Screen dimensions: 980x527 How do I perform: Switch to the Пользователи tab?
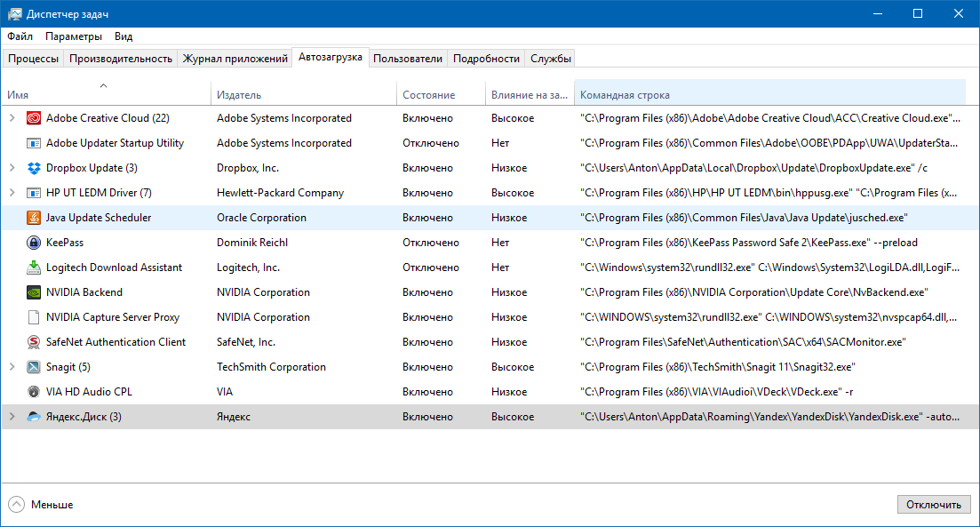click(x=408, y=58)
